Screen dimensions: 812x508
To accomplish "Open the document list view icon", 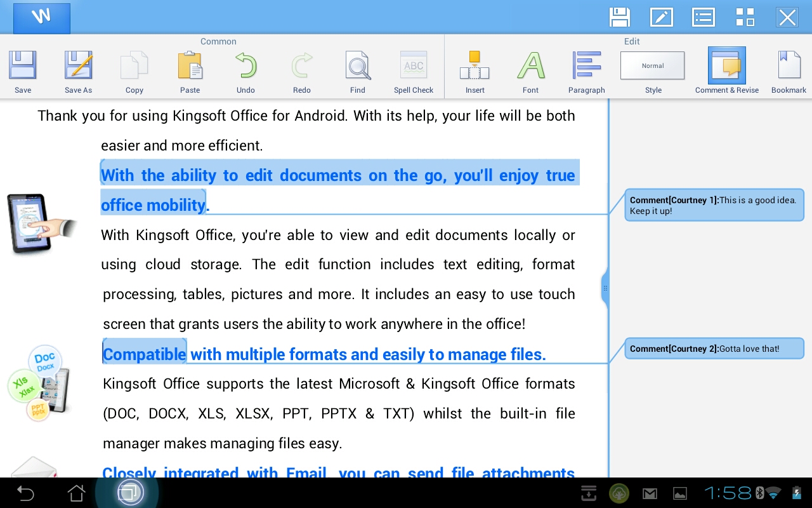I will [x=703, y=17].
